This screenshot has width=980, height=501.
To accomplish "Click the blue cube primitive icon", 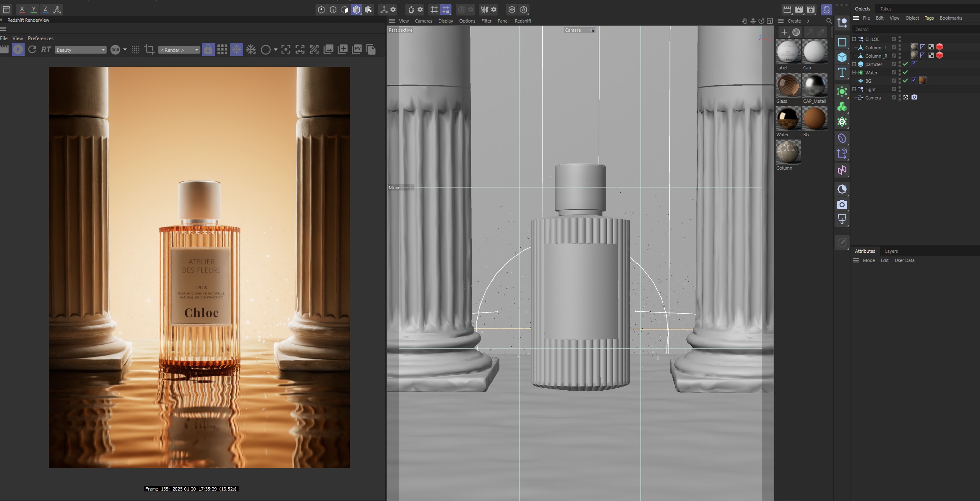I will click(x=842, y=57).
